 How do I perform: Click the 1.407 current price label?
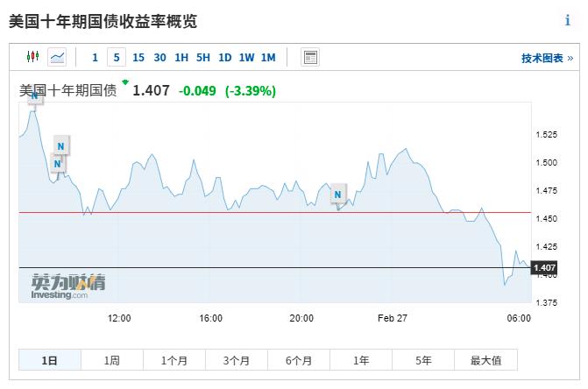pos(544,268)
